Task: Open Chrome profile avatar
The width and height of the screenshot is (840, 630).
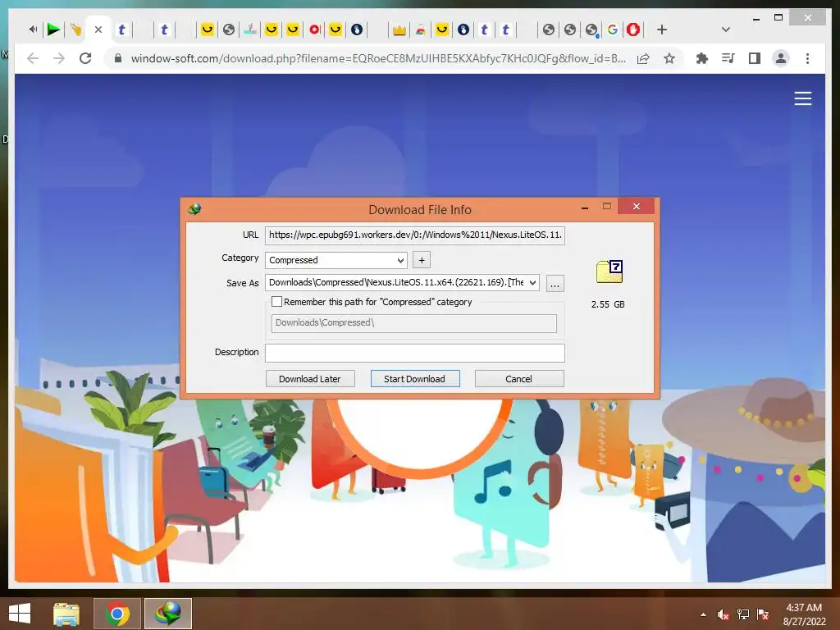Action: click(x=781, y=58)
